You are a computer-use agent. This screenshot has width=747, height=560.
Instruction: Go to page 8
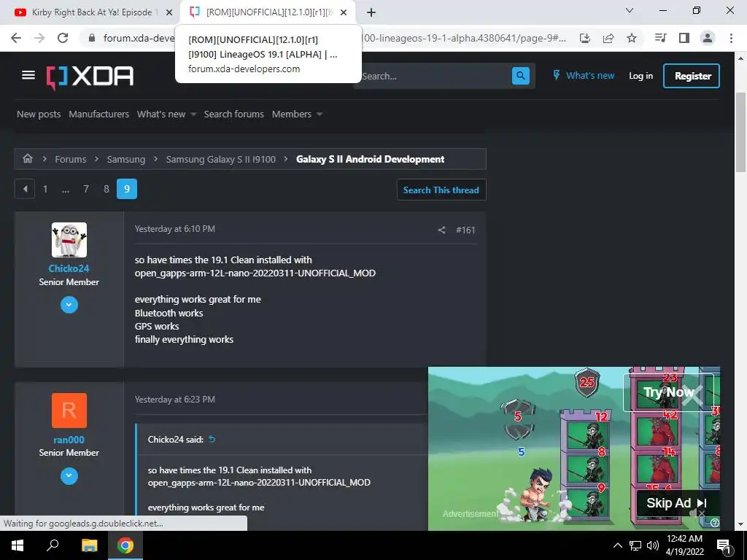pos(107,189)
